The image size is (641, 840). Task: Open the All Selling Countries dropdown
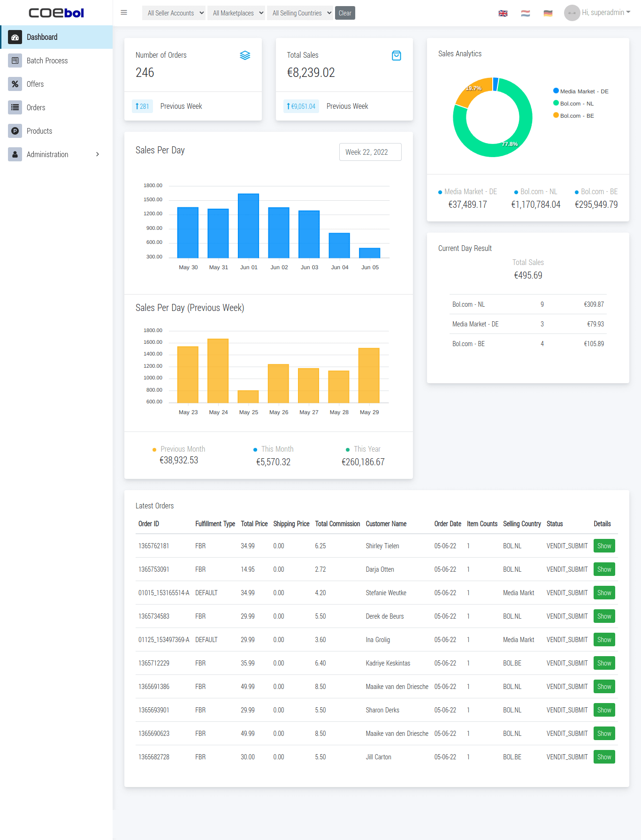(300, 13)
